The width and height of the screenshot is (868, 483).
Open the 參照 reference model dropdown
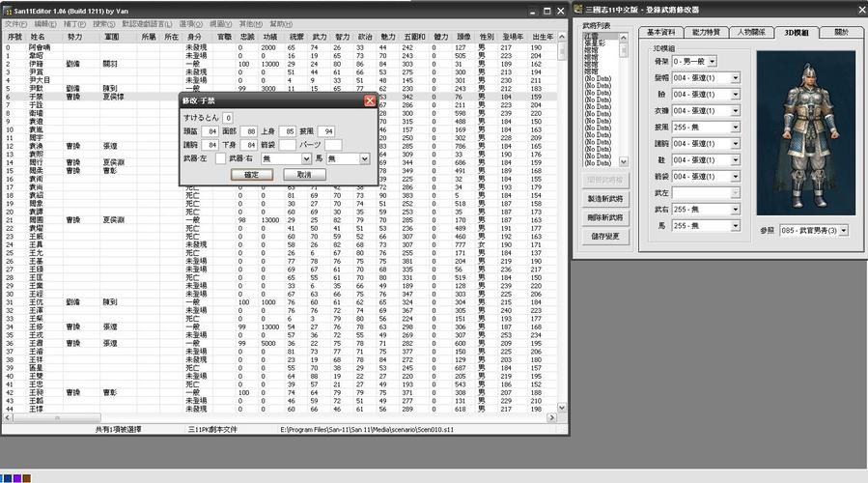point(843,230)
